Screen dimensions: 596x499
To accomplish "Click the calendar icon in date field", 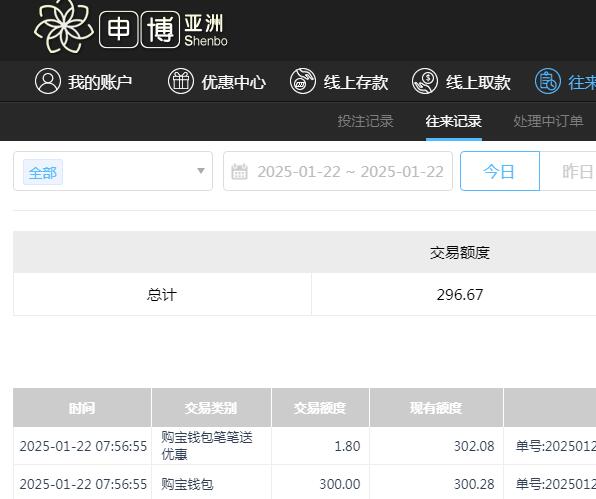I will (239, 171).
